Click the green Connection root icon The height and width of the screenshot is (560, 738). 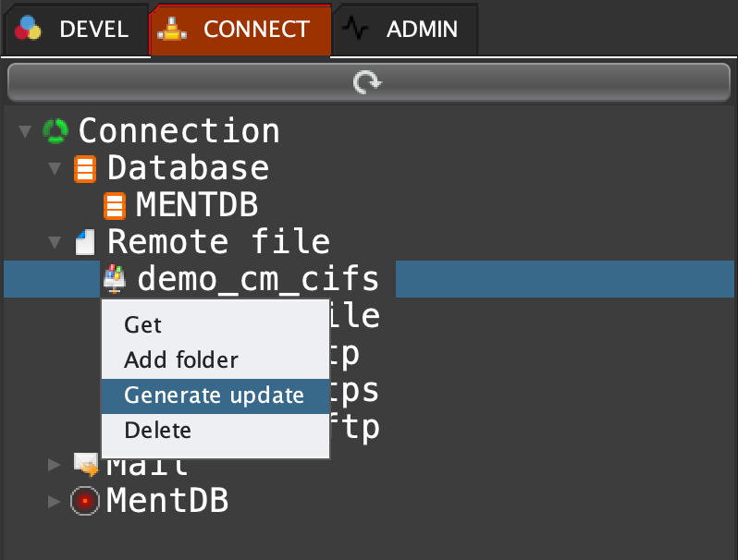point(55,131)
